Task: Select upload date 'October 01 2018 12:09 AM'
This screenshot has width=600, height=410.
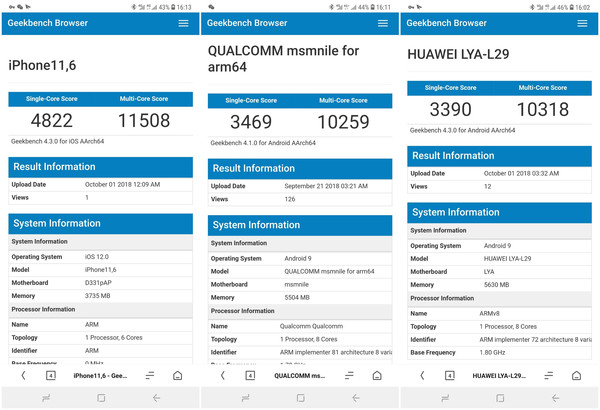Action: [122, 185]
